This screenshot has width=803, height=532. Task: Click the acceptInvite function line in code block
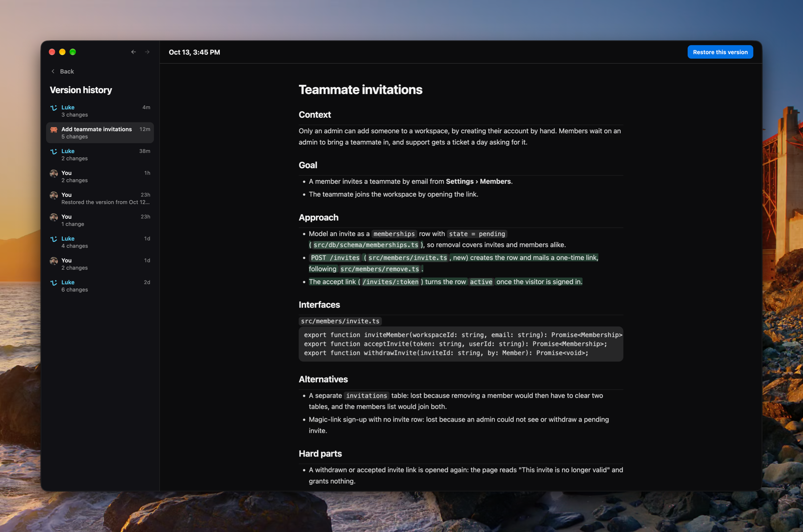pos(455,344)
